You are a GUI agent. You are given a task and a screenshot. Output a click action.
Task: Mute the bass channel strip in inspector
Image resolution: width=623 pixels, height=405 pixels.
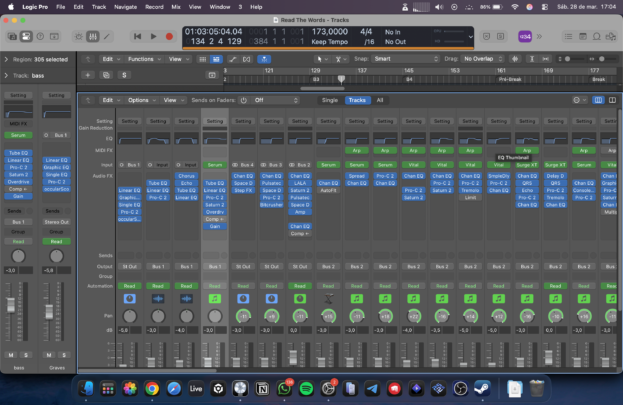pyautogui.click(x=12, y=355)
